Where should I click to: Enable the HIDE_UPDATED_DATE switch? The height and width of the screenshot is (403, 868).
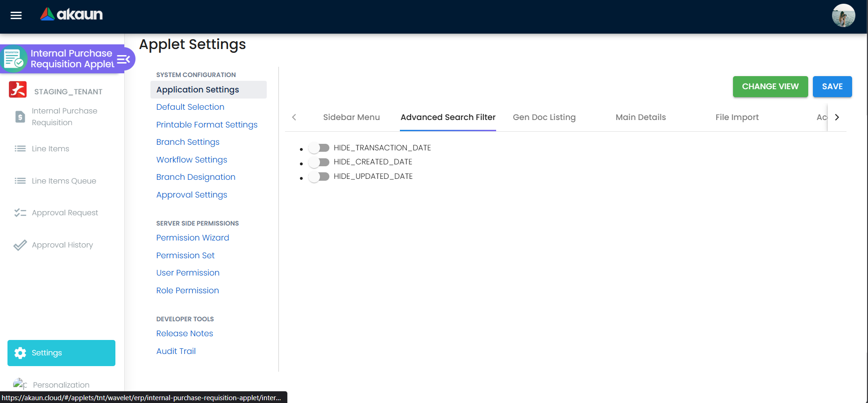click(319, 177)
